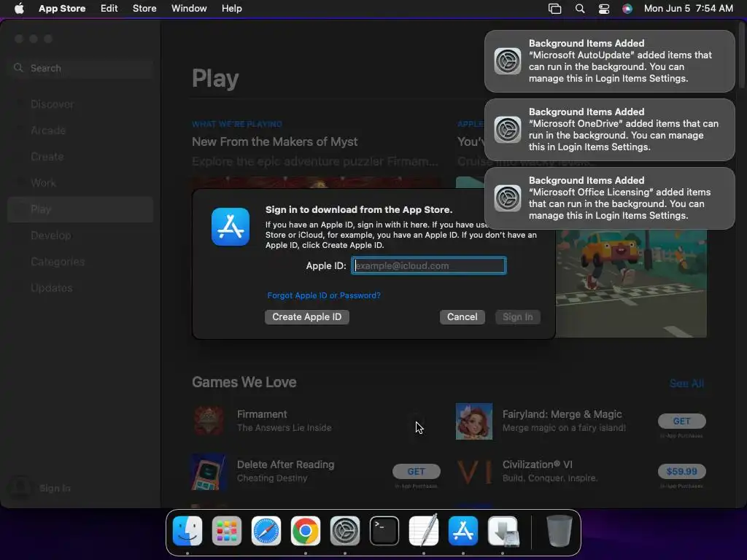This screenshot has width=747, height=560.
Task: Focus the Apple ID input field
Action: pos(429,265)
